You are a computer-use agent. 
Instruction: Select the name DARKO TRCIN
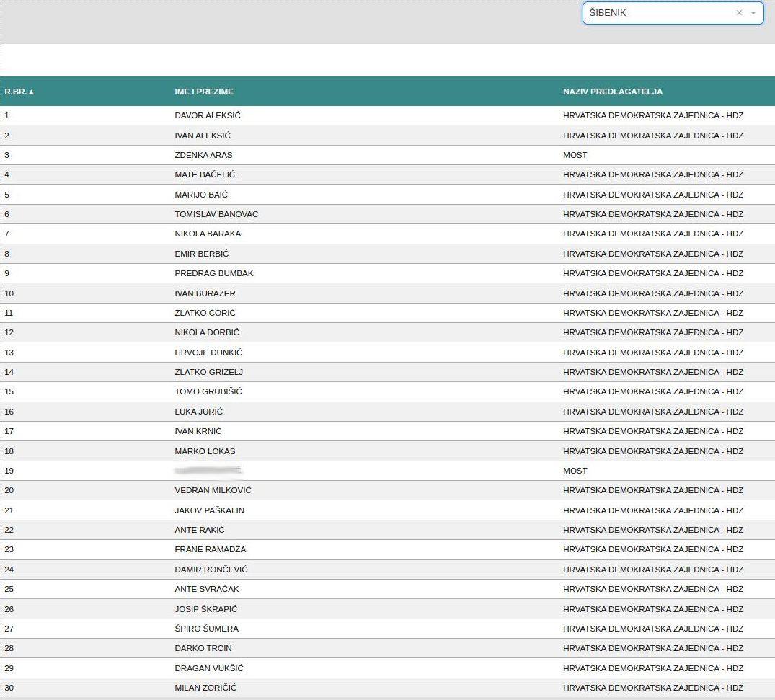pyautogui.click(x=203, y=648)
